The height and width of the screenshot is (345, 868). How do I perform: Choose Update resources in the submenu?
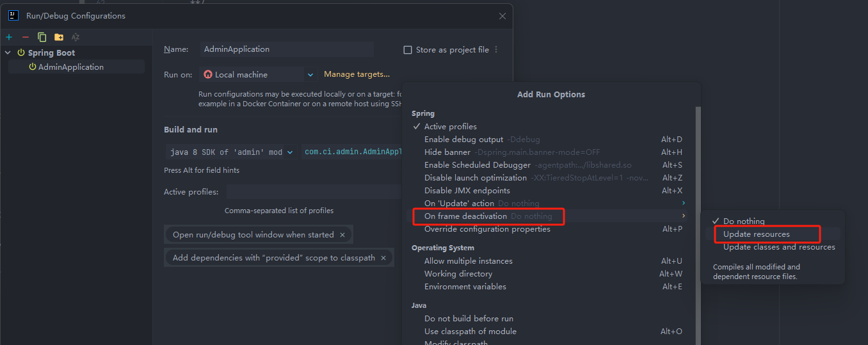[x=756, y=234]
